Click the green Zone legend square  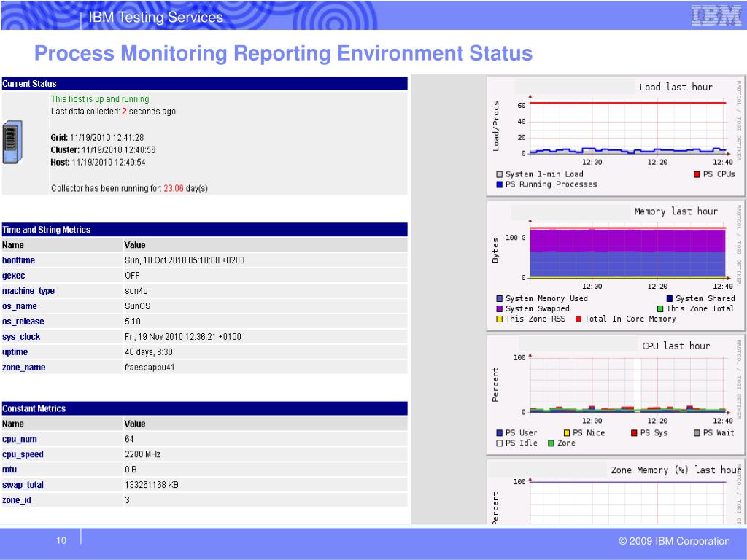click(x=551, y=443)
